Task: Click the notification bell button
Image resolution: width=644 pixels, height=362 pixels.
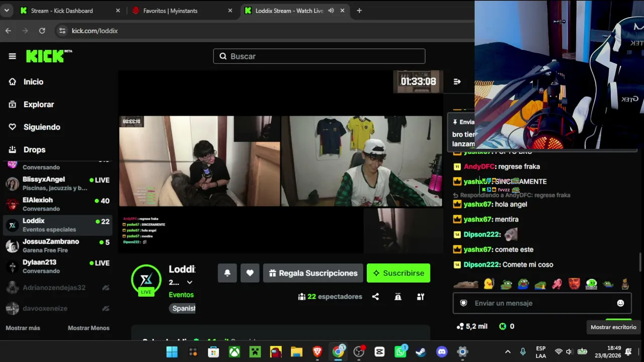Action: click(x=227, y=273)
